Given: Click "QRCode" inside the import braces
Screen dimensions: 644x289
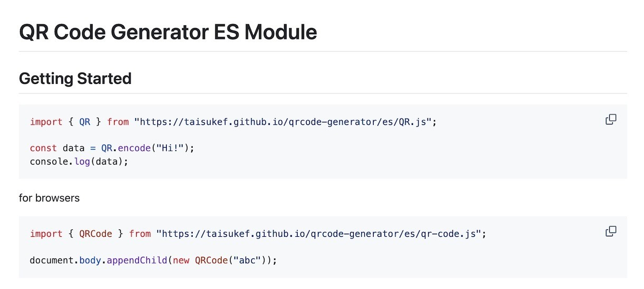Looking at the screenshot, I should (96, 233).
